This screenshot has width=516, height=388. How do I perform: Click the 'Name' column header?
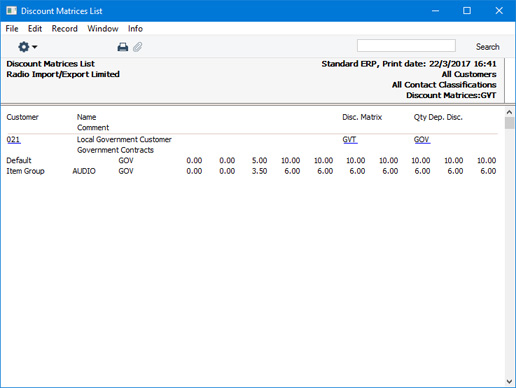[x=86, y=117]
